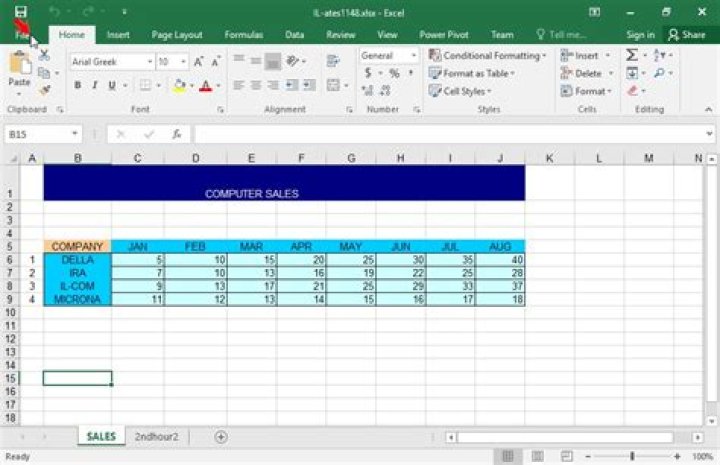Add a new sheet with the plus icon
720x465 pixels.
221,437
